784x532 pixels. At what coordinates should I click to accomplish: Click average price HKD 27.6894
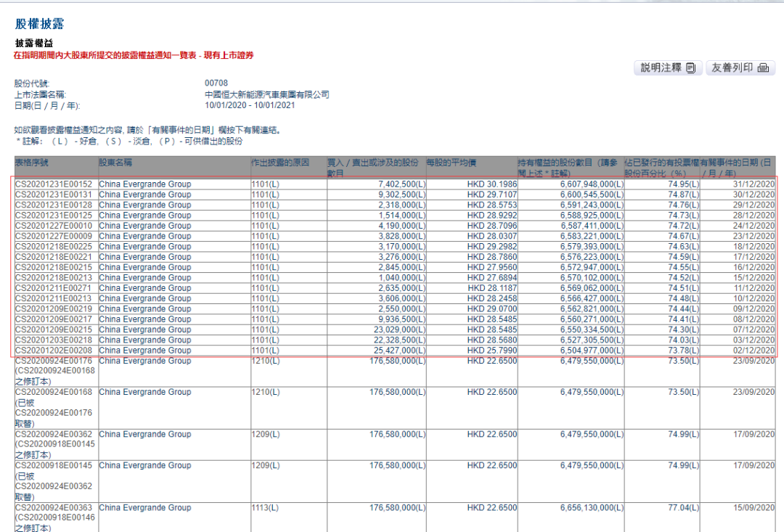point(492,278)
